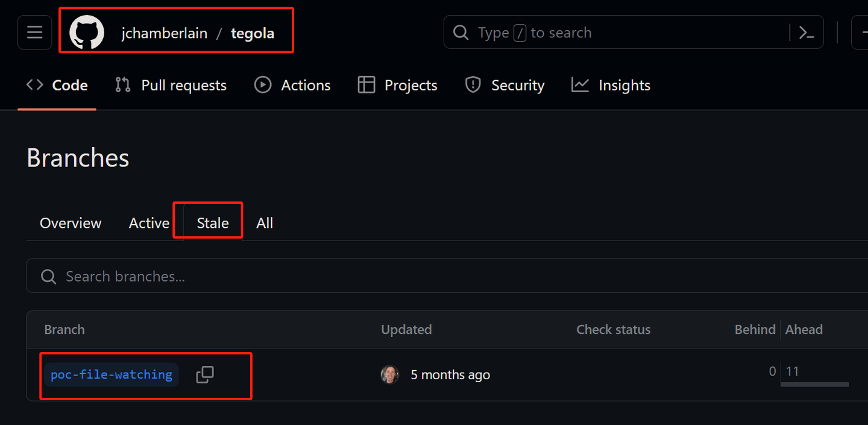Select the Stale branches tab
868x425 pixels.
213,223
